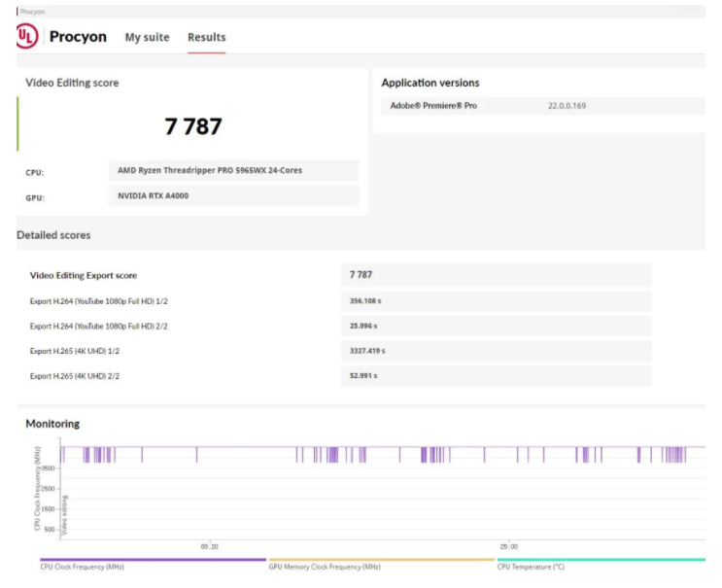This screenshot has width=722, height=588.
Task: Click the UL logo icon
Action: tap(27, 36)
